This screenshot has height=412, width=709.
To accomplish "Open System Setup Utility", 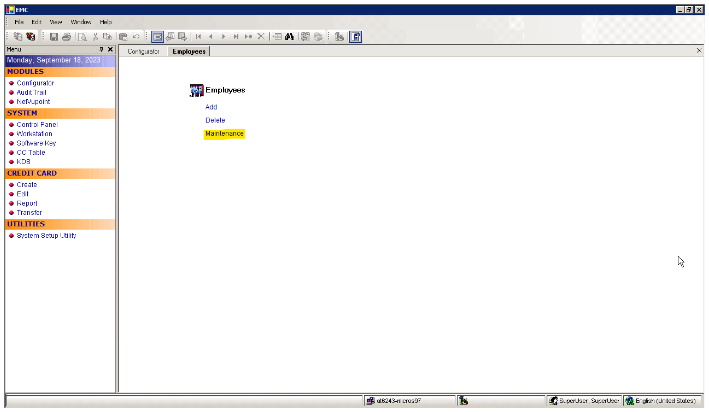I will pos(47,236).
